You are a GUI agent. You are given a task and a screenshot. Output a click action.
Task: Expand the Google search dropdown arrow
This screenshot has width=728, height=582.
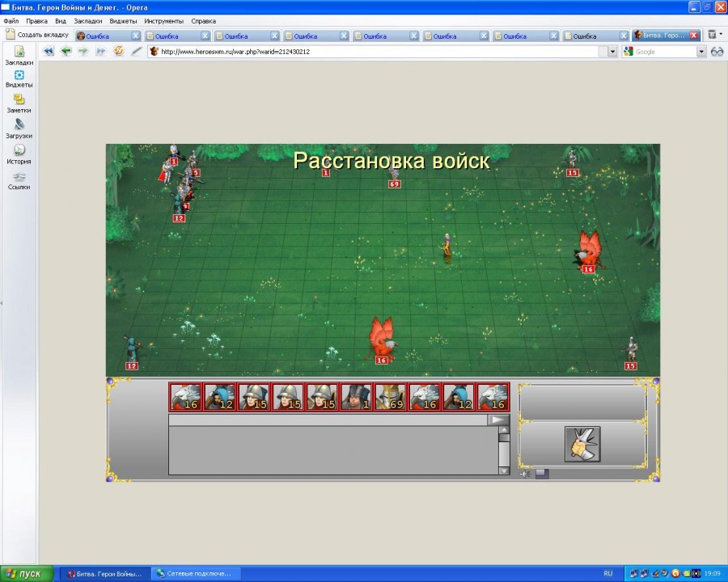pos(701,52)
